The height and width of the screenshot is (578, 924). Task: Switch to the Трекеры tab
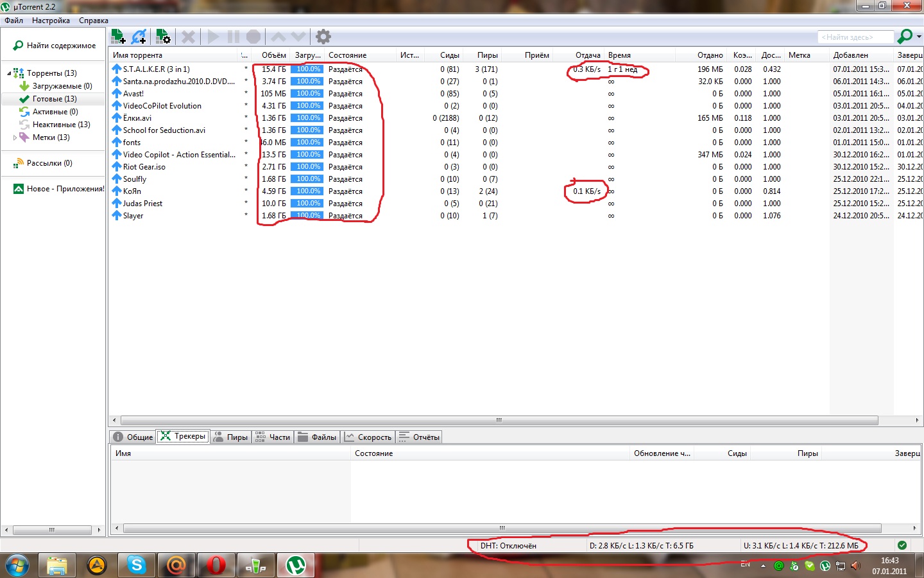pos(184,436)
